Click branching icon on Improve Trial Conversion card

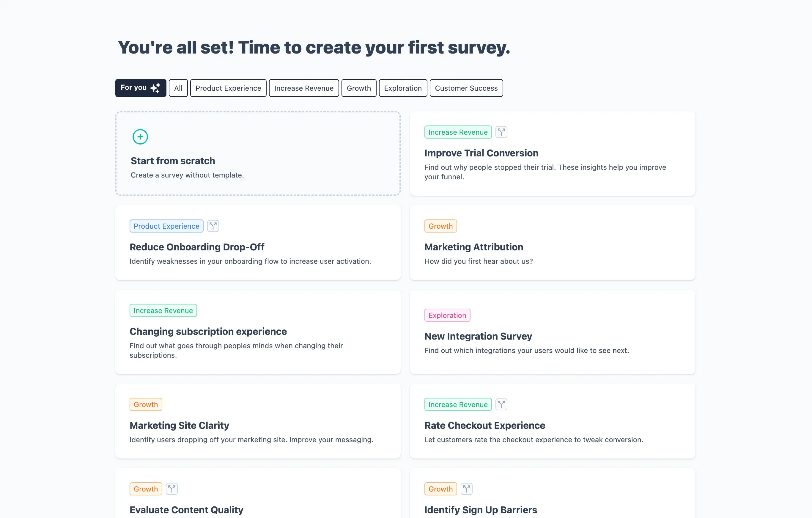click(x=501, y=132)
